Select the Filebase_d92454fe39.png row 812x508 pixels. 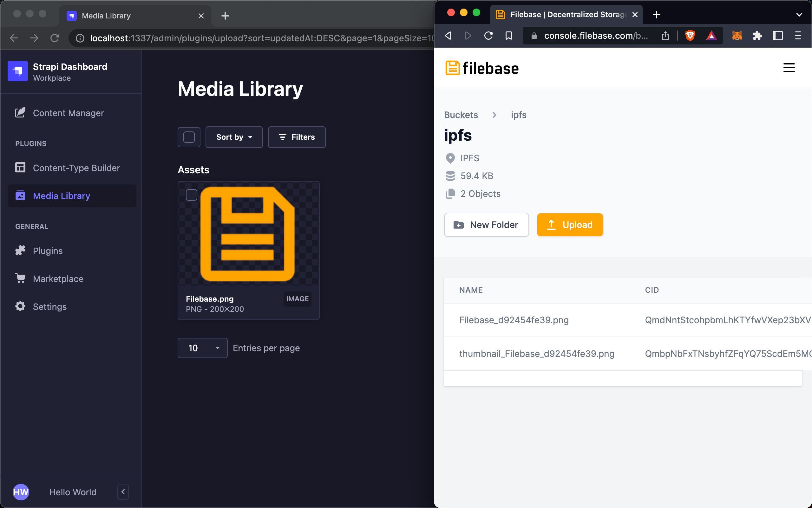coord(627,320)
